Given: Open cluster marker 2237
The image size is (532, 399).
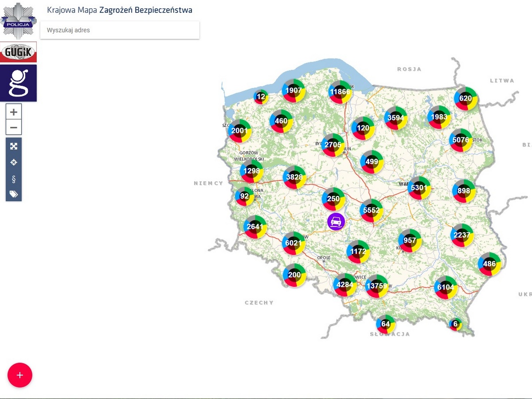Looking at the screenshot, I should click(462, 235).
